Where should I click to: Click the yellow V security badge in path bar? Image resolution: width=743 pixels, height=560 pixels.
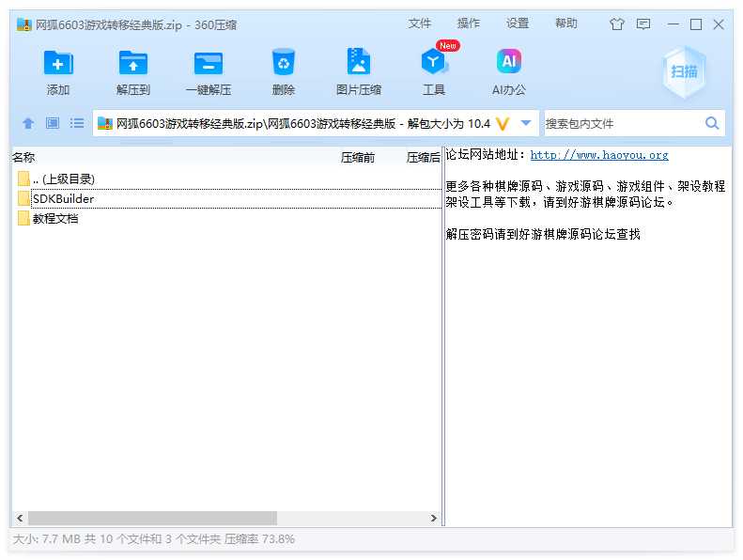tap(503, 124)
